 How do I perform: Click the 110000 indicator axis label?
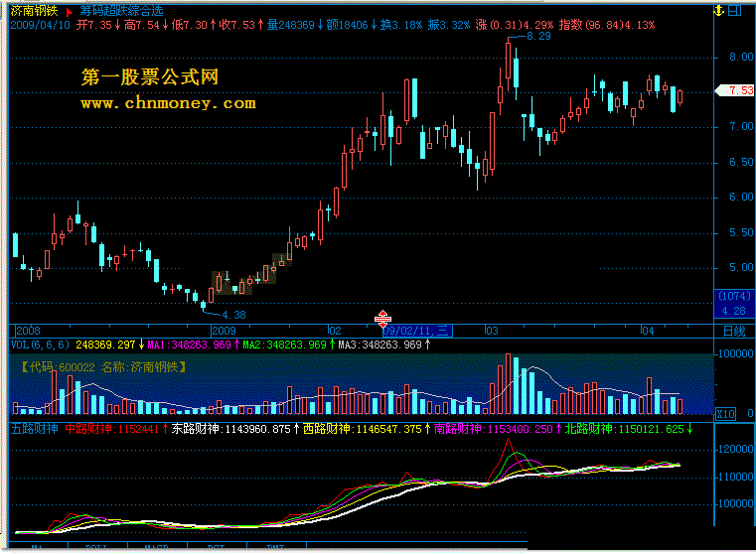click(736, 477)
